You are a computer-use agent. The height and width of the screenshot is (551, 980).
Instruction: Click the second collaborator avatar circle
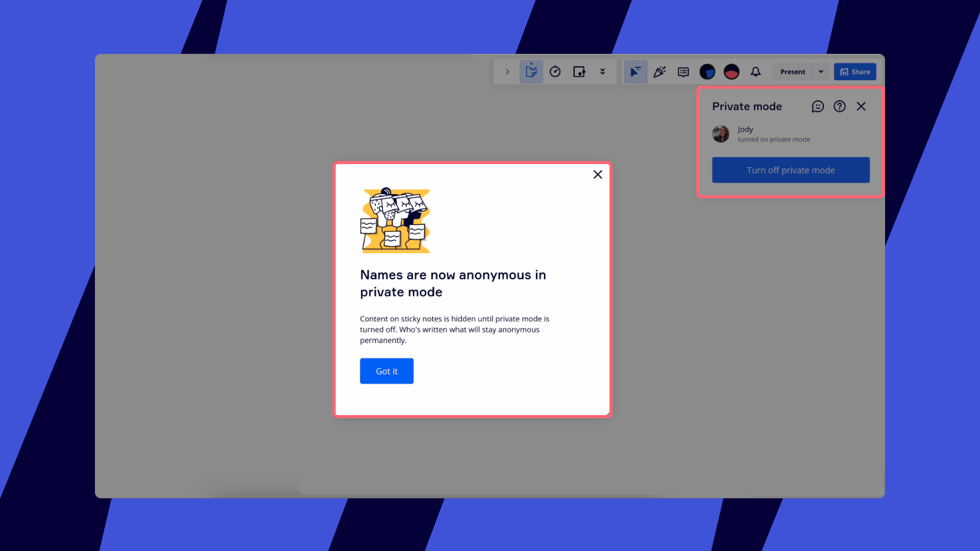pyautogui.click(x=731, y=72)
